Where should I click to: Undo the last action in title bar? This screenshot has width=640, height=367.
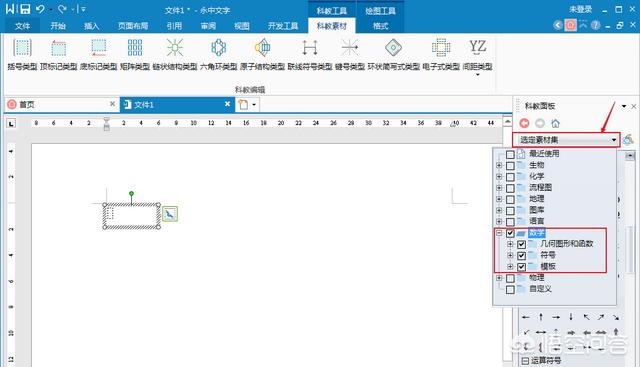tap(40, 9)
